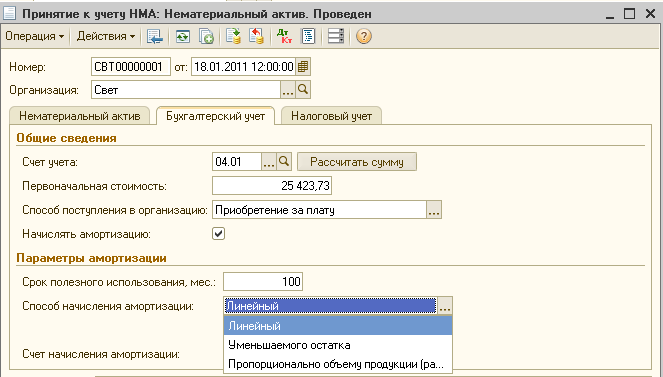Open the Операция menu
The width and height of the screenshot is (663, 377).
pos(35,36)
